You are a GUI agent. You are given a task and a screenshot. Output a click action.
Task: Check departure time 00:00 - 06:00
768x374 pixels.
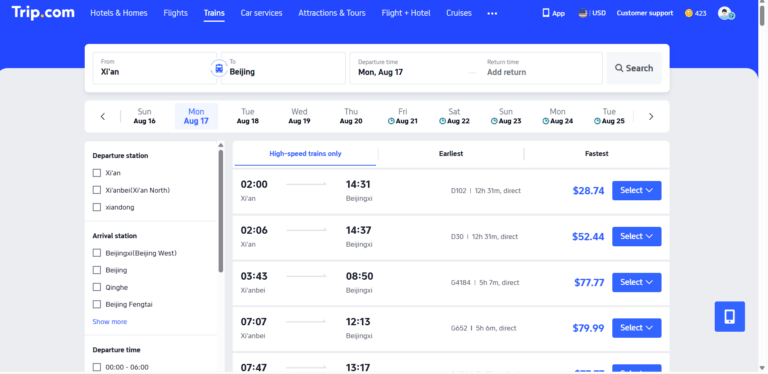click(96, 367)
